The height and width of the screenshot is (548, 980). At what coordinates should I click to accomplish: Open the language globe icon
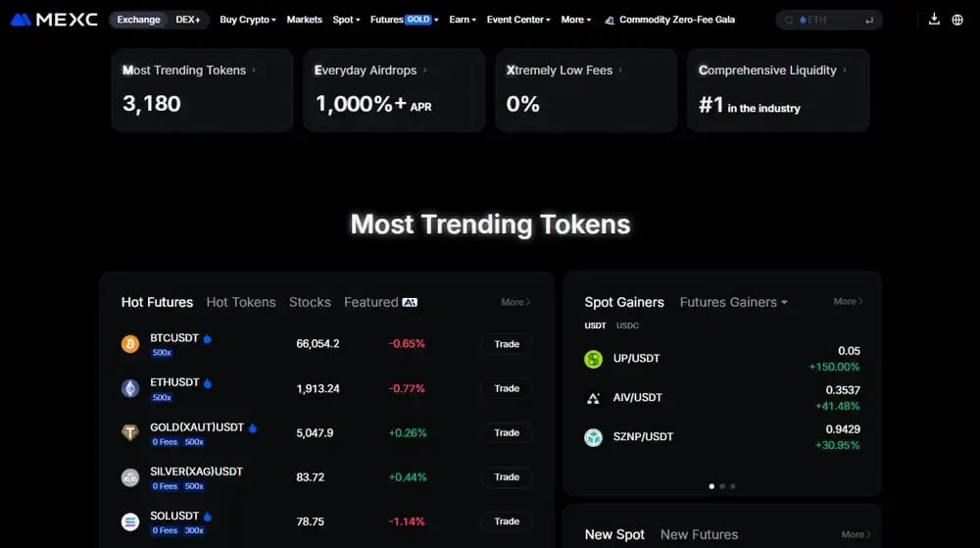click(x=956, y=20)
